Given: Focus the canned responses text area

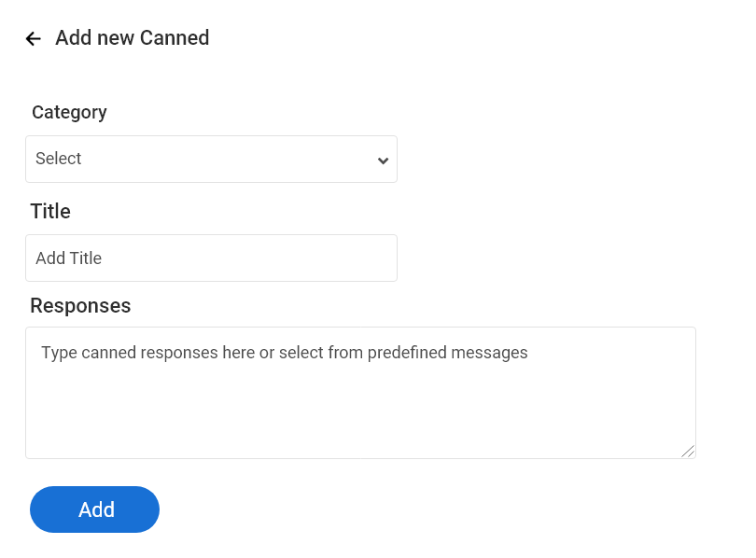Looking at the screenshot, I should coord(360,392).
